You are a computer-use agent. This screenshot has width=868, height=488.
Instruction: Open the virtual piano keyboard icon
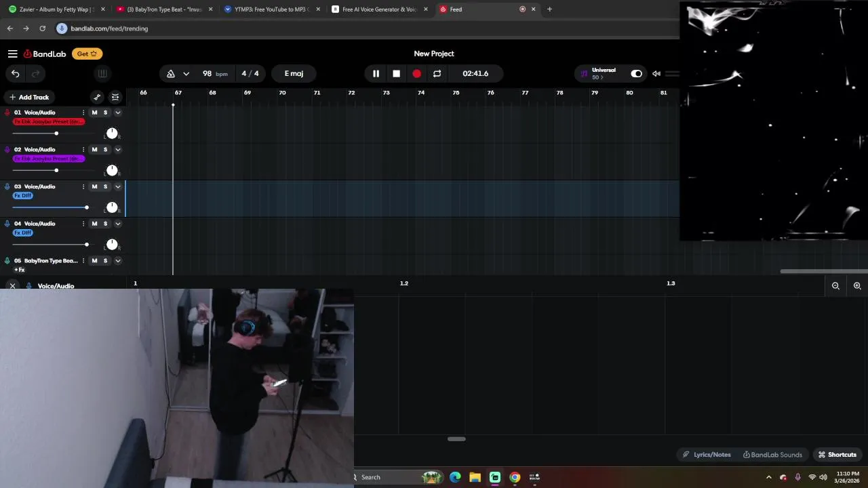coord(102,73)
